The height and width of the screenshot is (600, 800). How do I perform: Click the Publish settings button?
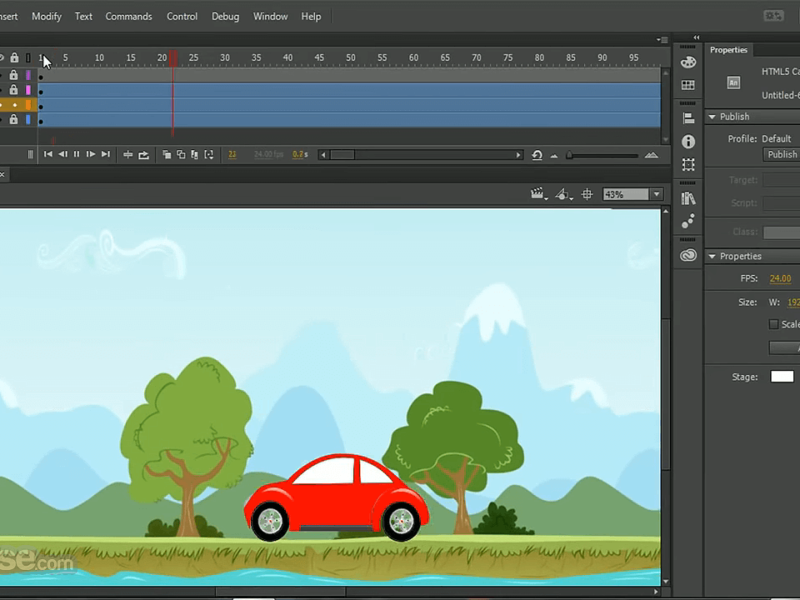pos(782,155)
